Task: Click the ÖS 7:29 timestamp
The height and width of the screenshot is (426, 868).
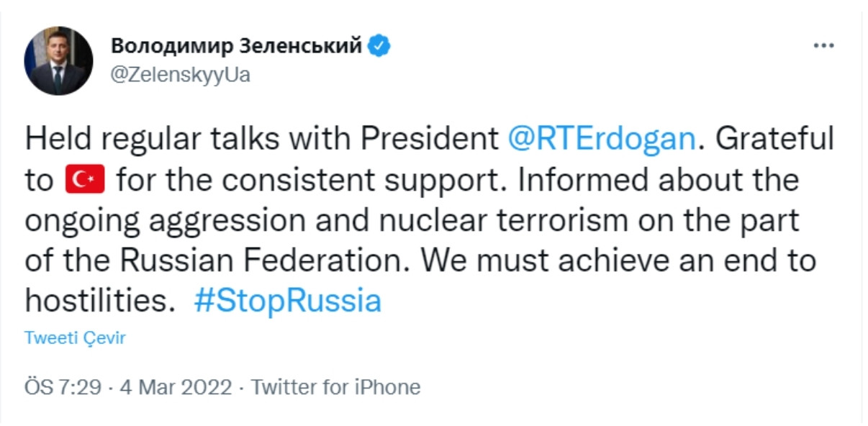Action: (x=63, y=387)
